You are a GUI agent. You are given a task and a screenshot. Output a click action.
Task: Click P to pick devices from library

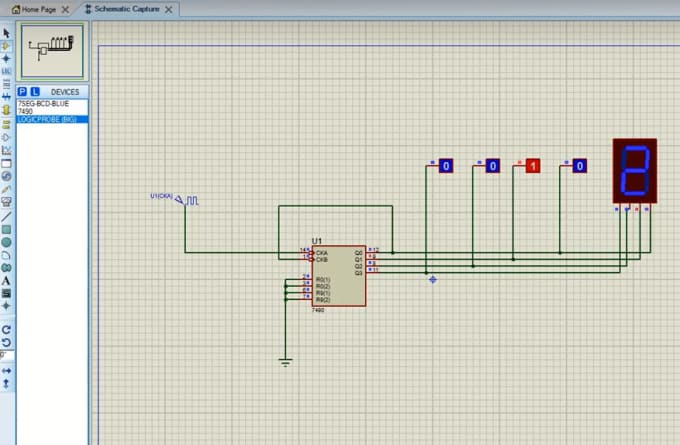(22, 92)
